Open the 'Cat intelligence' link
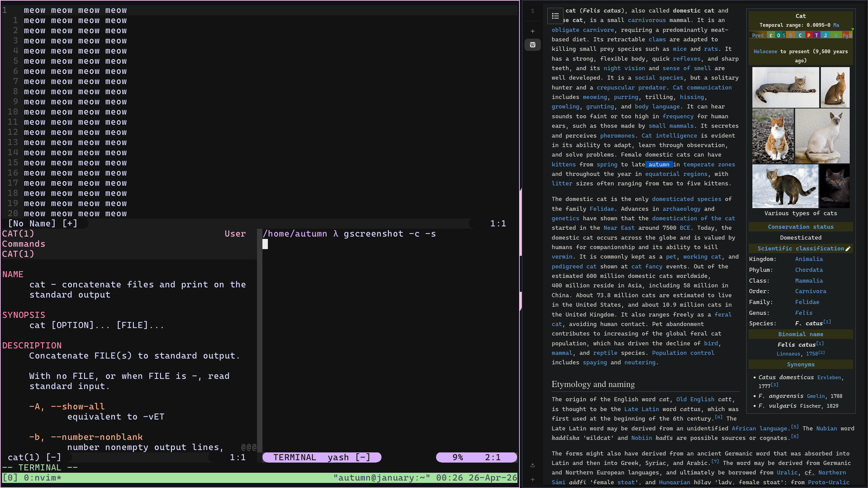This screenshot has width=868, height=488. pyautogui.click(x=669, y=136)
